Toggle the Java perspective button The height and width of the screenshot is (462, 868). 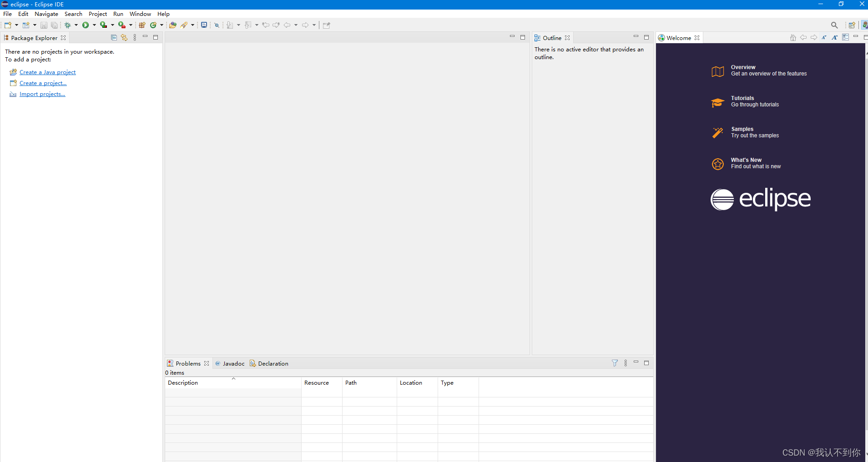click(864, 25)
